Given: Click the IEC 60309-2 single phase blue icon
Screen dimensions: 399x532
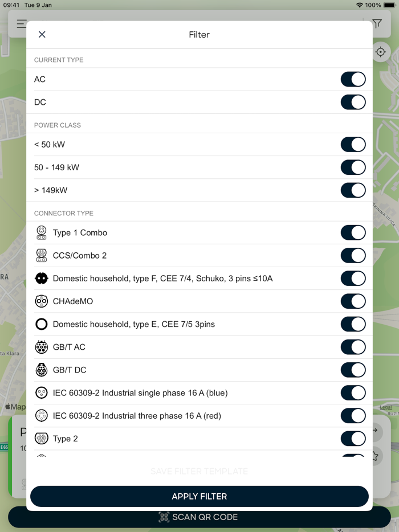Looking at the screenshot, I should [x=41, y=392].
